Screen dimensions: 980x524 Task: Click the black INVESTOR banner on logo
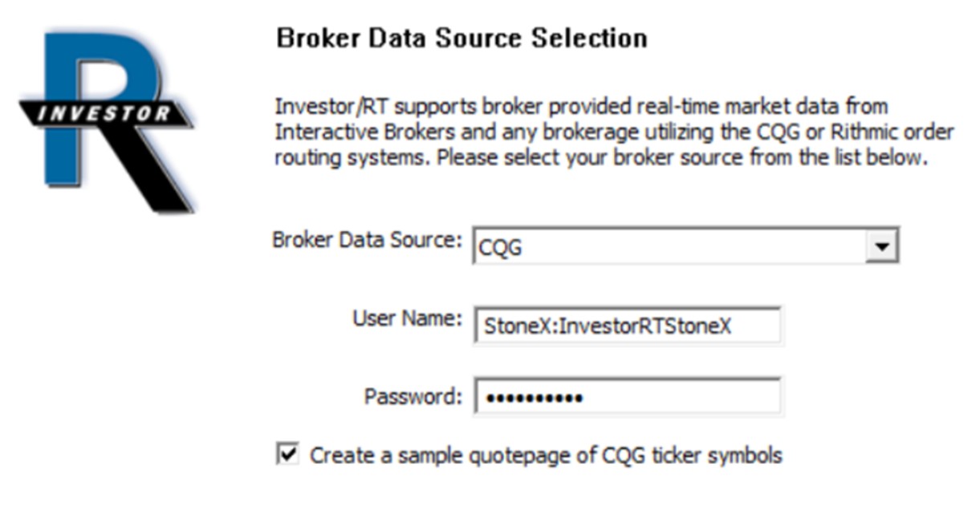tap(104, 113)
